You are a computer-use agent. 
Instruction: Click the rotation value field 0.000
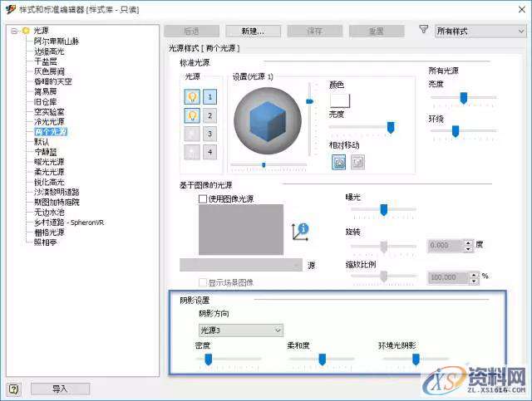446,246
